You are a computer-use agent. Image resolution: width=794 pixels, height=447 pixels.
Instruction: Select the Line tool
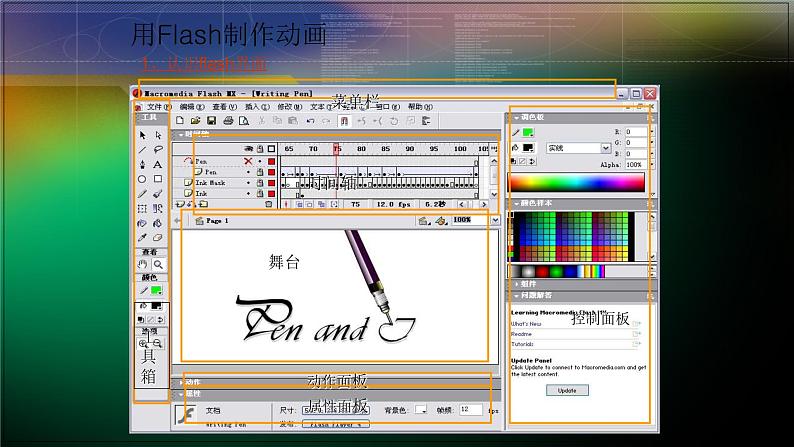point(142,150)
